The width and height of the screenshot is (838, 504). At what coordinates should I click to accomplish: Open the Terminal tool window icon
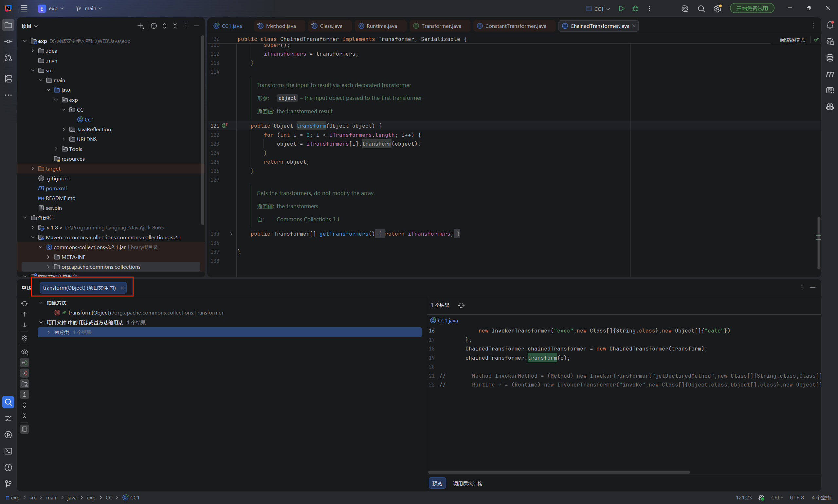(x=8, y=451)
